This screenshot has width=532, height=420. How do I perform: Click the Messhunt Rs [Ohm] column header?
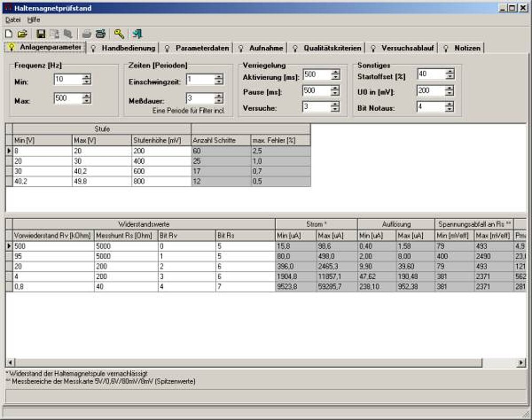(x=126, y=235)
